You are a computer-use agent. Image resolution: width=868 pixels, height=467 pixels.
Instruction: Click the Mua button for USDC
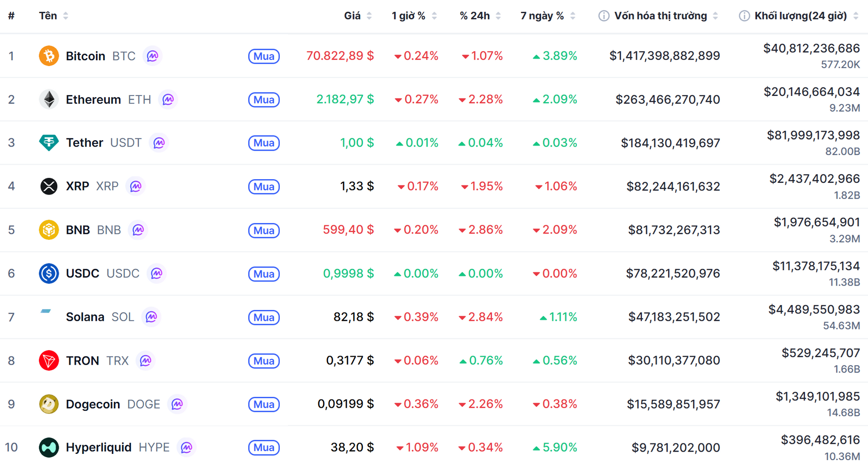(x=264, y=274)
